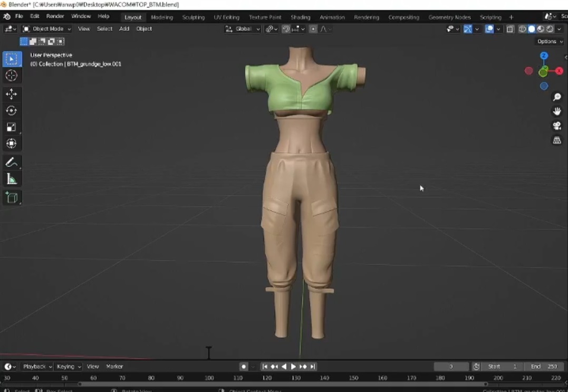This screenshot has height=392, width=568.
Task: Toggle snapping magnet icon
Action: pyautogui.click(x=286, y=29)
